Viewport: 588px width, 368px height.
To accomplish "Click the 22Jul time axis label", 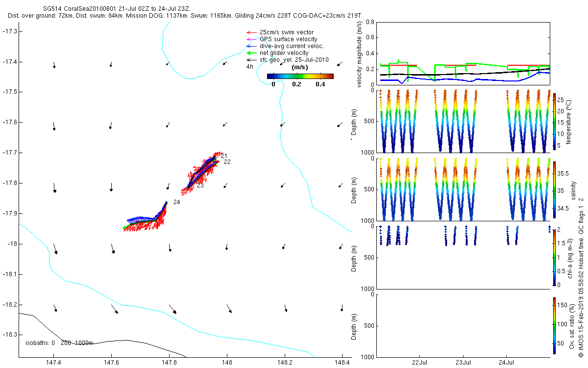I will coord(420,363).
